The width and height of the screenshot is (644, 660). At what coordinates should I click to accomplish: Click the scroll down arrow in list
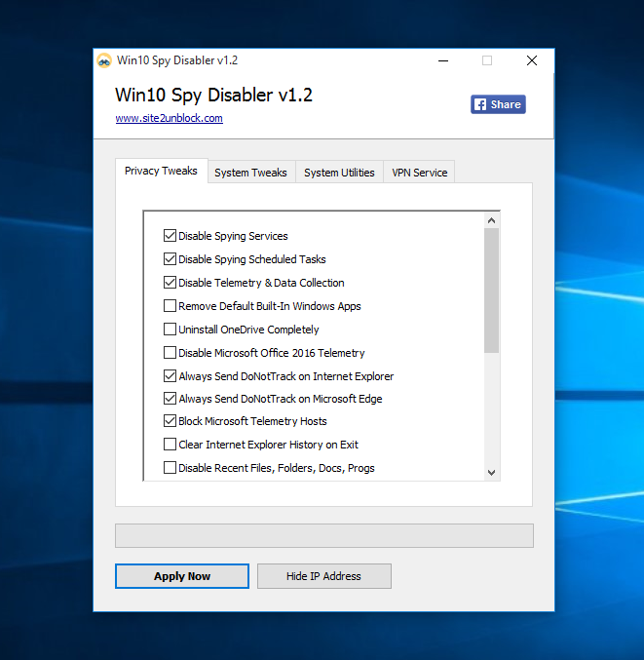point(491,473)
